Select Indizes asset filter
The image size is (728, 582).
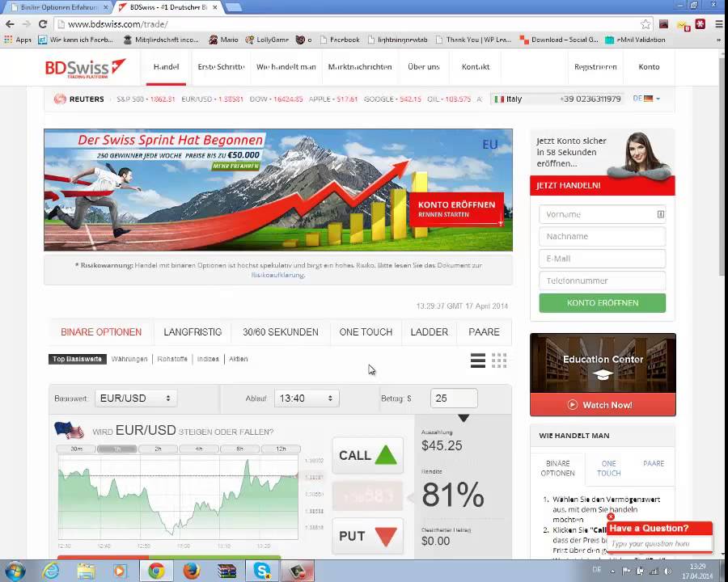click(208, 359)
